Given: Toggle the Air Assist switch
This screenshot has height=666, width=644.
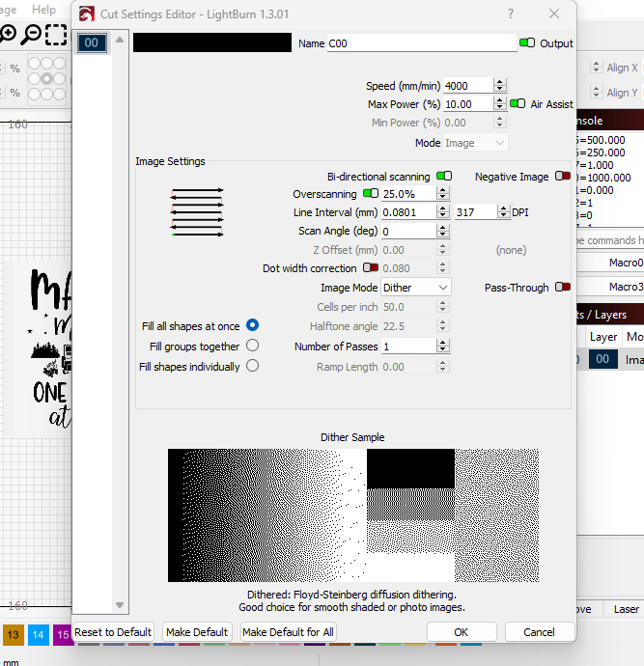Looking at the screenshot, I should coord(518,103).
